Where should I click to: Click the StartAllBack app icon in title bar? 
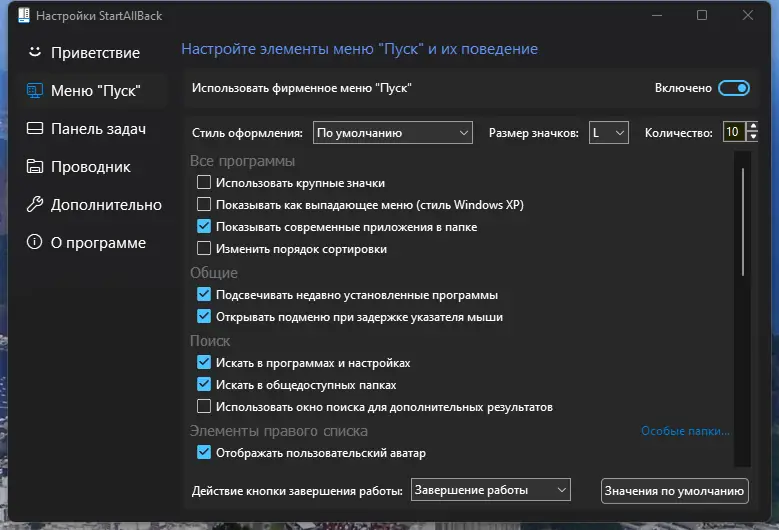[x=23, y=15]
